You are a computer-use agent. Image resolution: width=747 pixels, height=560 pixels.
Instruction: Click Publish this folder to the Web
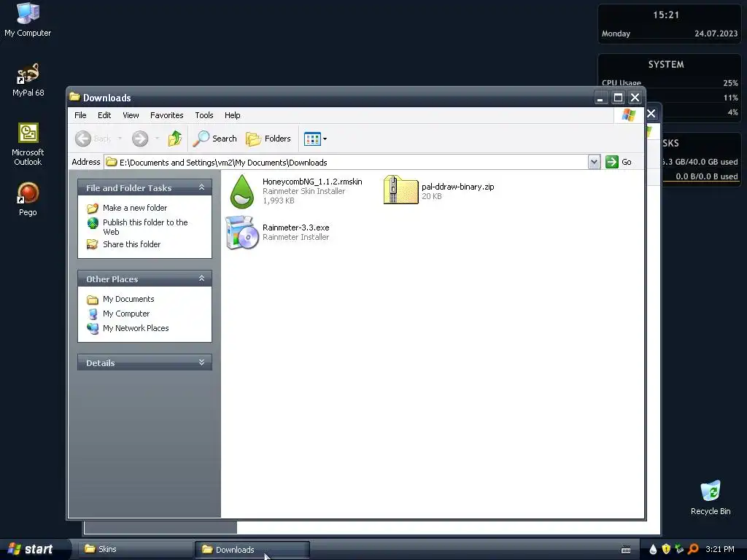(x=145, y=227)
